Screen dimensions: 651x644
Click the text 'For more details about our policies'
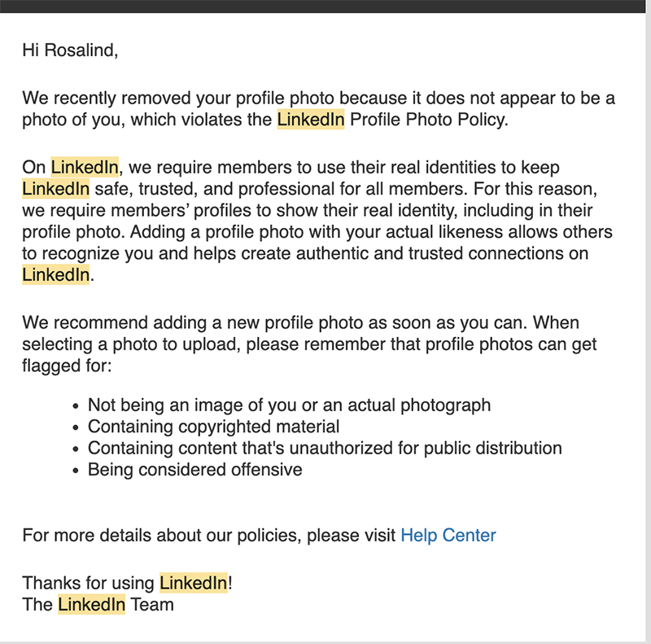click(162, 535)
